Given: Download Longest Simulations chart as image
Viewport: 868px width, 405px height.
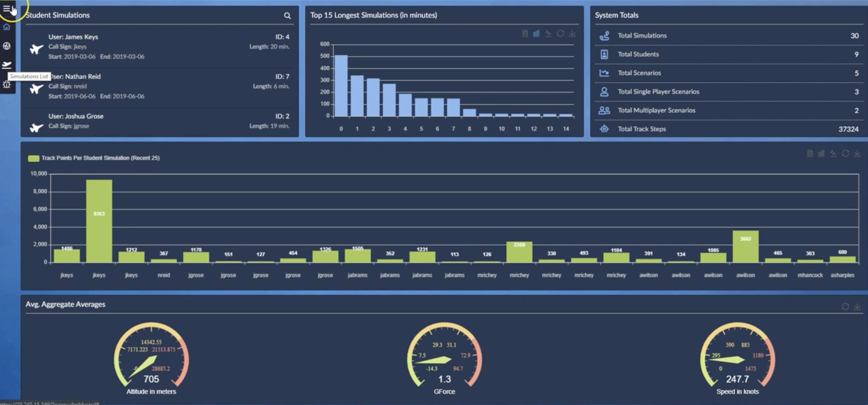Looking at the screenshot, I should click(x=572, y=33).
